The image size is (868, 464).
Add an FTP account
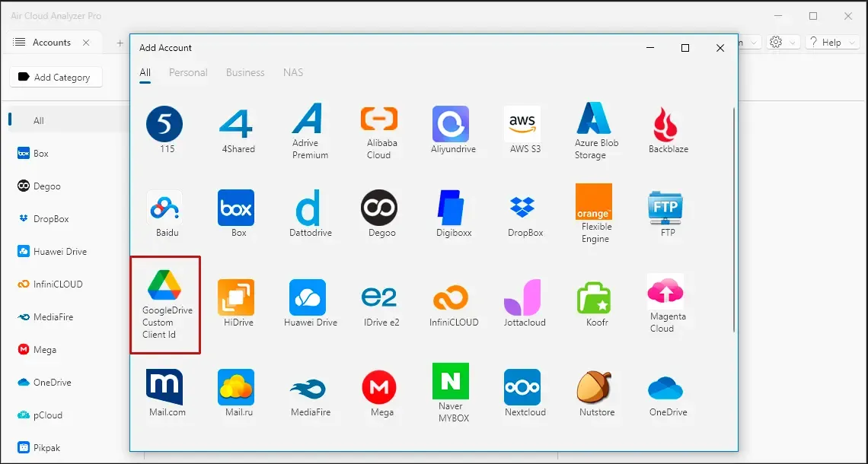[x=665, y=208]
